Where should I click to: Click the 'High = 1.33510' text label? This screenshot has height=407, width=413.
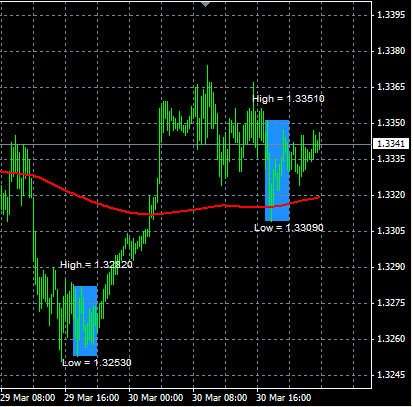pos(288,99)
